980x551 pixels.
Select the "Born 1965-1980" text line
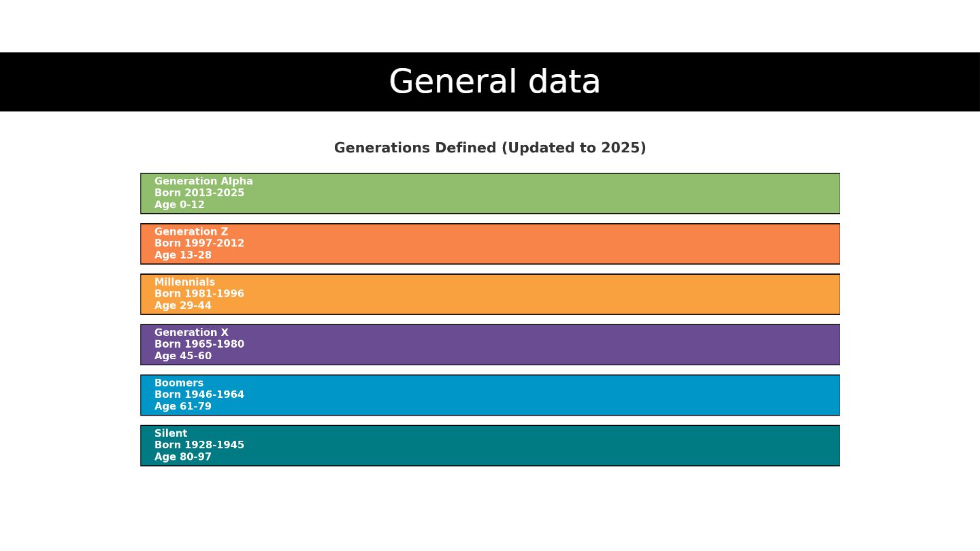(x=199, y=344)
